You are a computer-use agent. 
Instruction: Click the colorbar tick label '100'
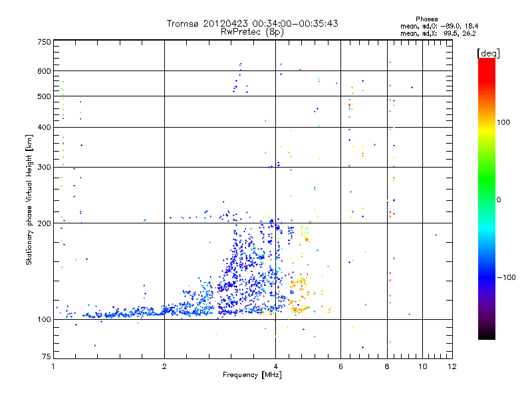point(503,122)
